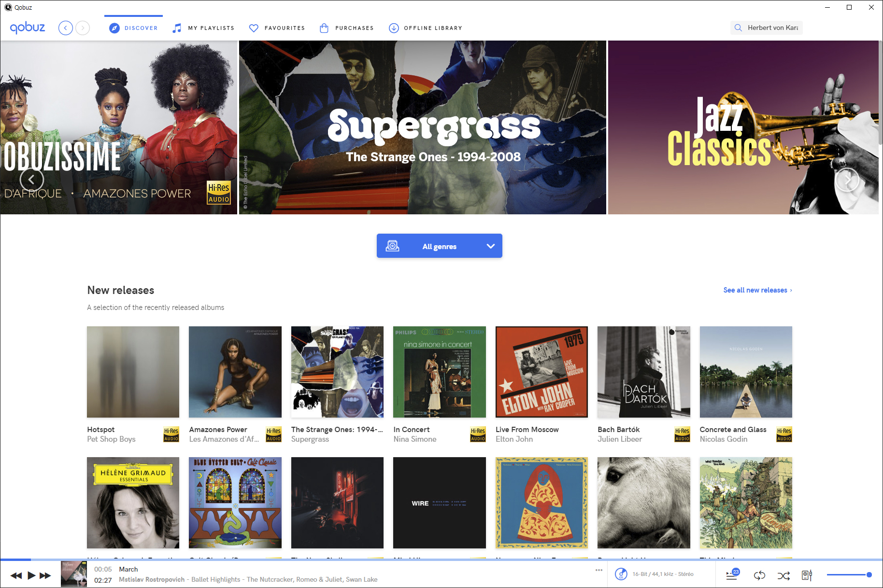The image size is (883, 588).
Task: Adjust the volume slider
Action: 849,574
